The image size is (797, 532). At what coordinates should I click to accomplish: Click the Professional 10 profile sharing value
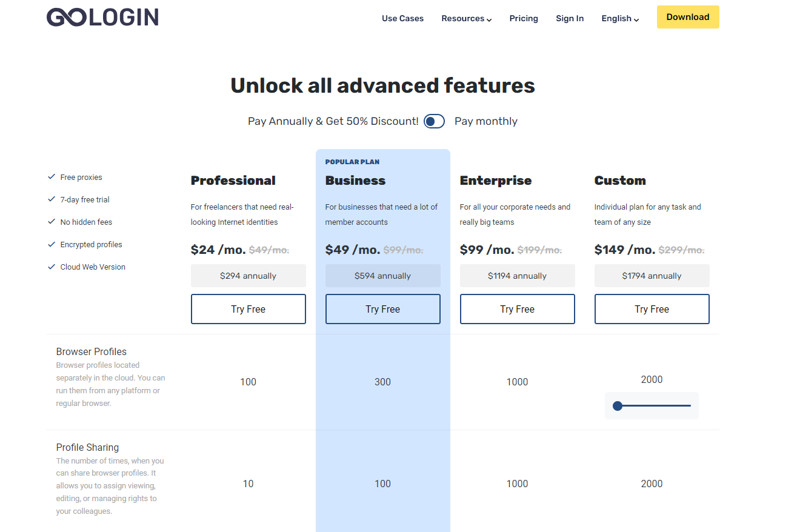(248, 484)
